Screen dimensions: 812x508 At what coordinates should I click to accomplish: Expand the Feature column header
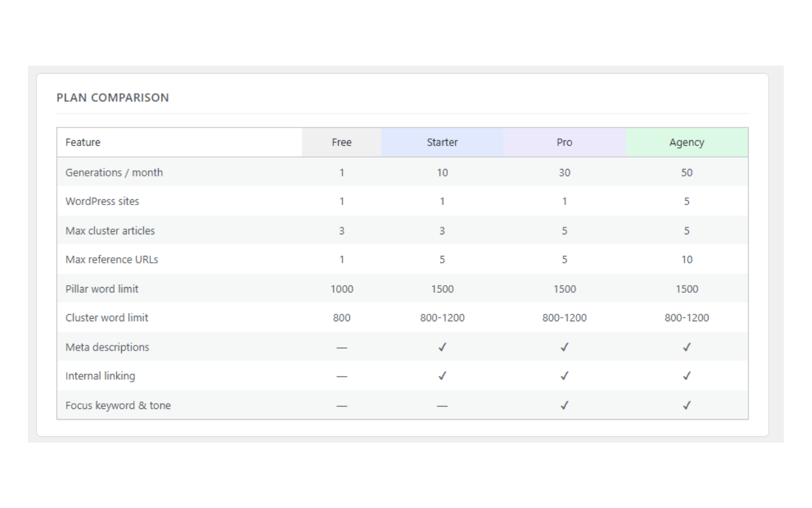pyautogui.click(x=82, y=142)
